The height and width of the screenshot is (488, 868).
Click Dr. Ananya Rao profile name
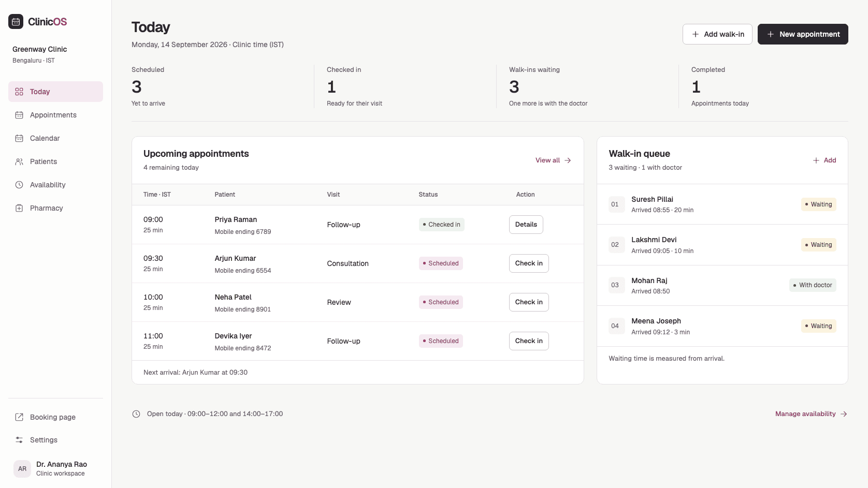(62, 464)
